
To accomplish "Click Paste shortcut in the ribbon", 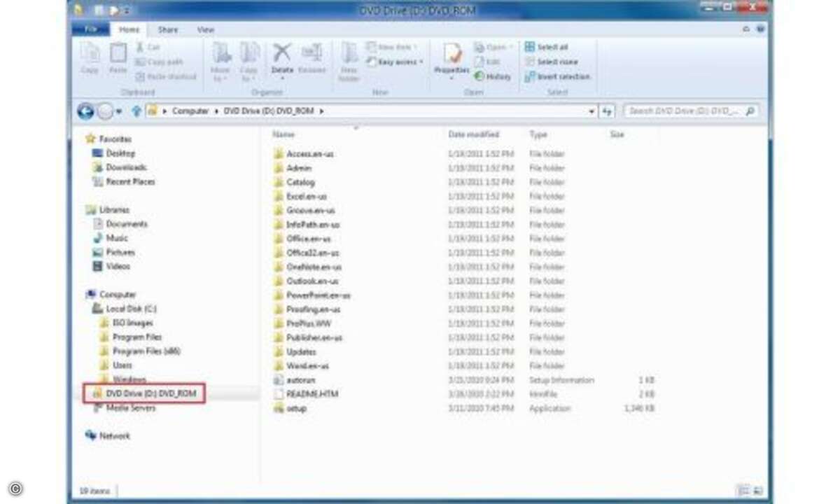I will pyautogui.click(x=166, y=76).
